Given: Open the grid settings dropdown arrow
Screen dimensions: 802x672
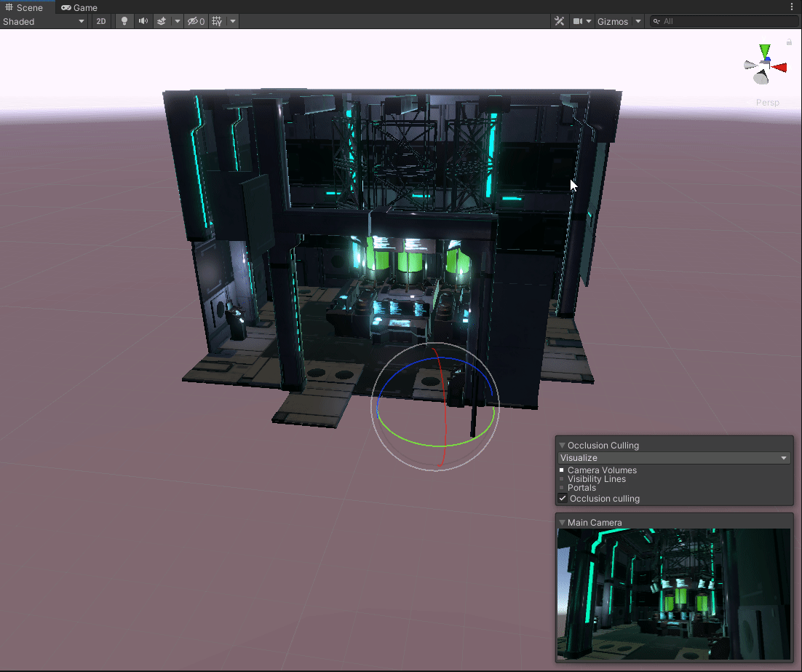Looking at the screenshot, I should [x=233, y=22].
